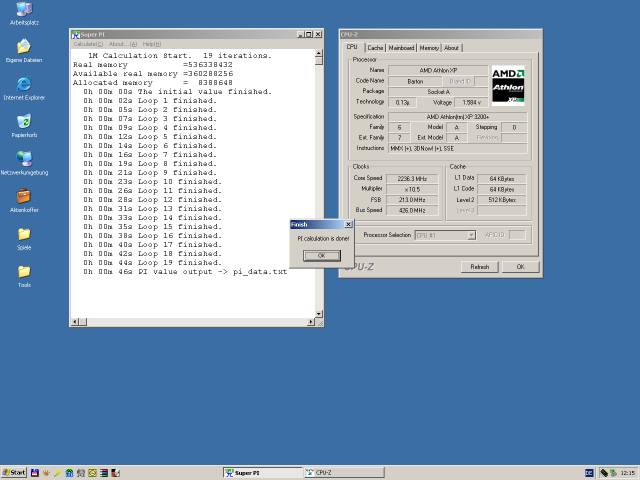Click the line 'Loop 19 finished.'

tap(152, 263)
